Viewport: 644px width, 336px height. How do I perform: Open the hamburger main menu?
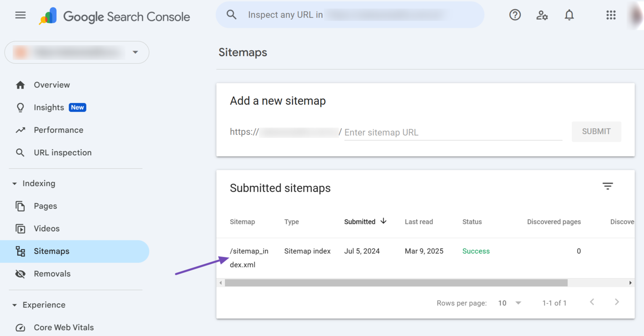click(x=20, y=15)
